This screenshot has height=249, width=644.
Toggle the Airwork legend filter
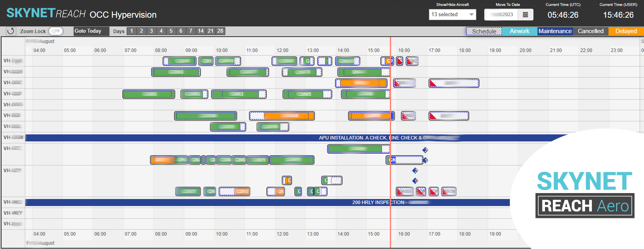[519, 31]
